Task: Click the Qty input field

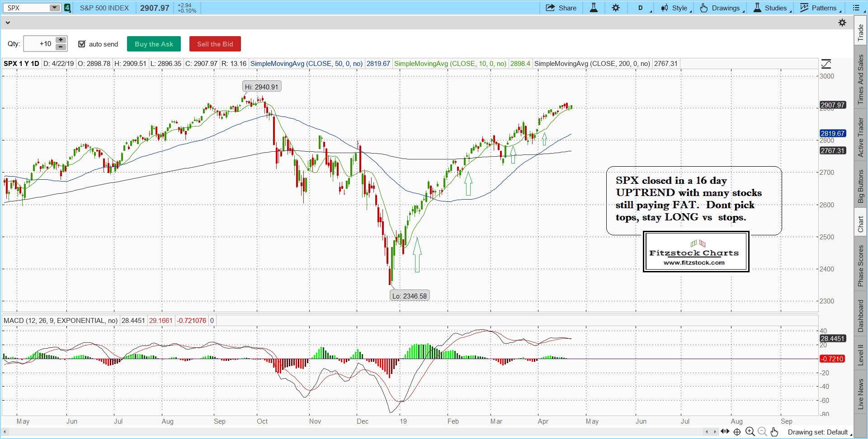Action: [39, 44]
